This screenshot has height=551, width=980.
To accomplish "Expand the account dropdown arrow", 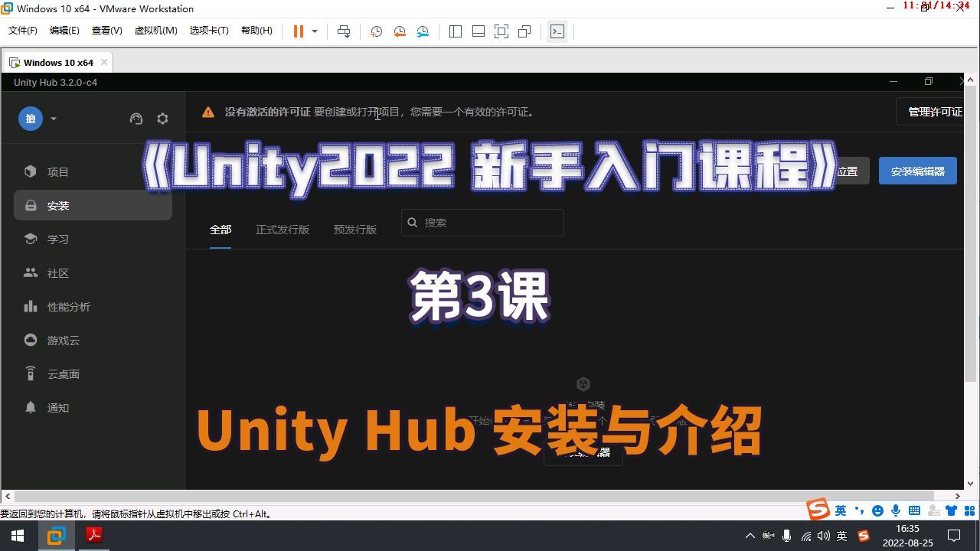I will coord(54,119).
